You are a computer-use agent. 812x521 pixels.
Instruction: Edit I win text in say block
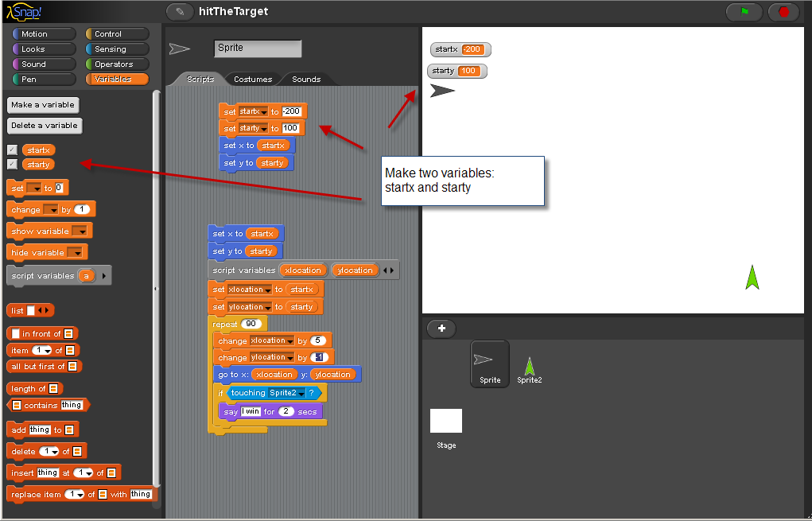pos(251,411)
